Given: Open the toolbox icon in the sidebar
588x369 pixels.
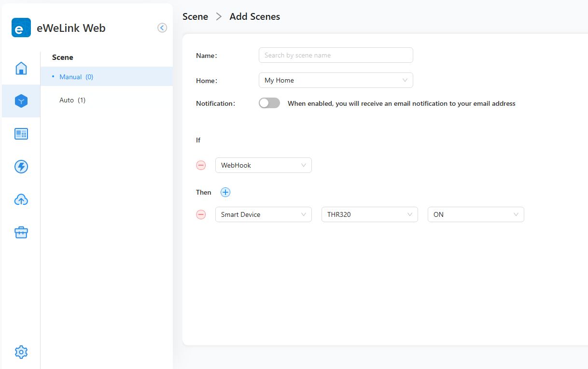Looking at the screenshot, I should coord(21,232).
